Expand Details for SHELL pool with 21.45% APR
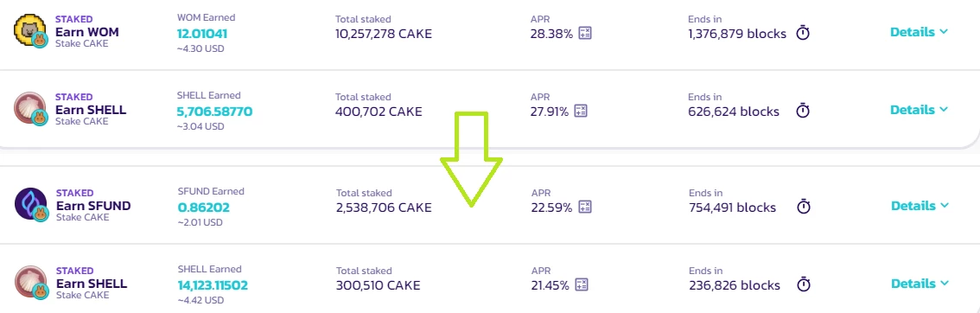The image size is (980, 313). coord(920,284)
